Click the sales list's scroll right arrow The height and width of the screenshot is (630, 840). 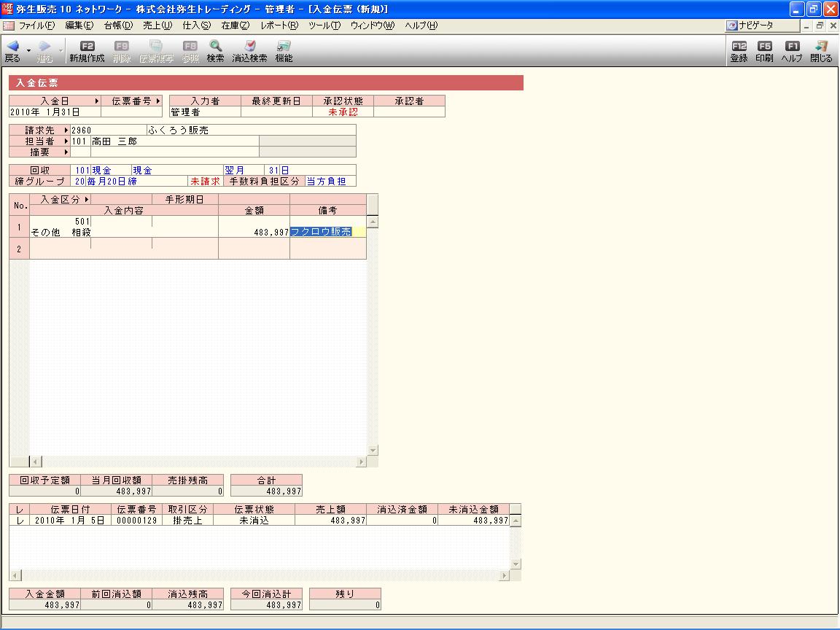pos(504,575)
